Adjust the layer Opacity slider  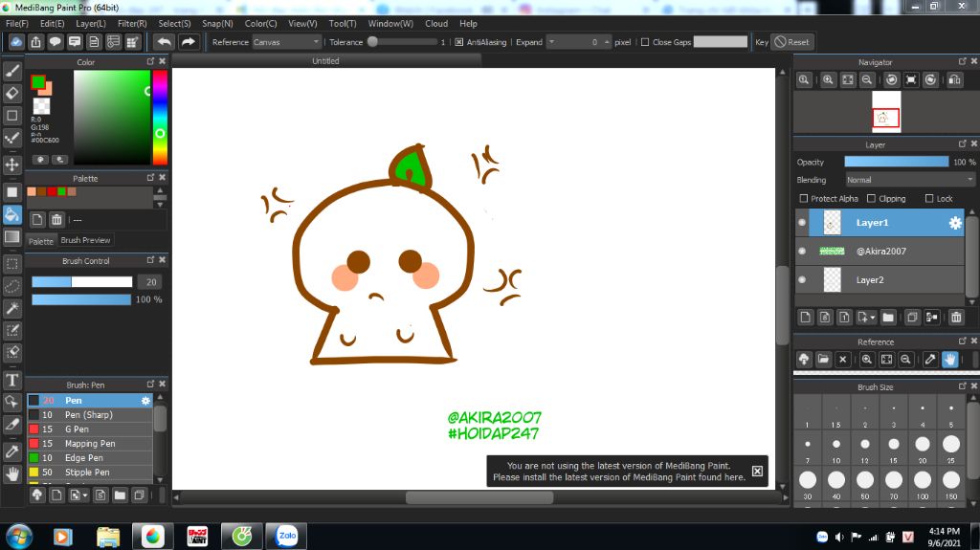(896, 162)
